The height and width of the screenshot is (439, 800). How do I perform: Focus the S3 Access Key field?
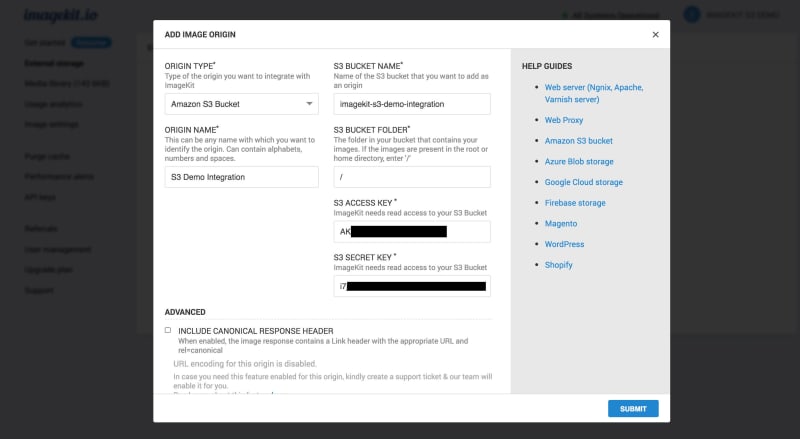click(412, 232)
